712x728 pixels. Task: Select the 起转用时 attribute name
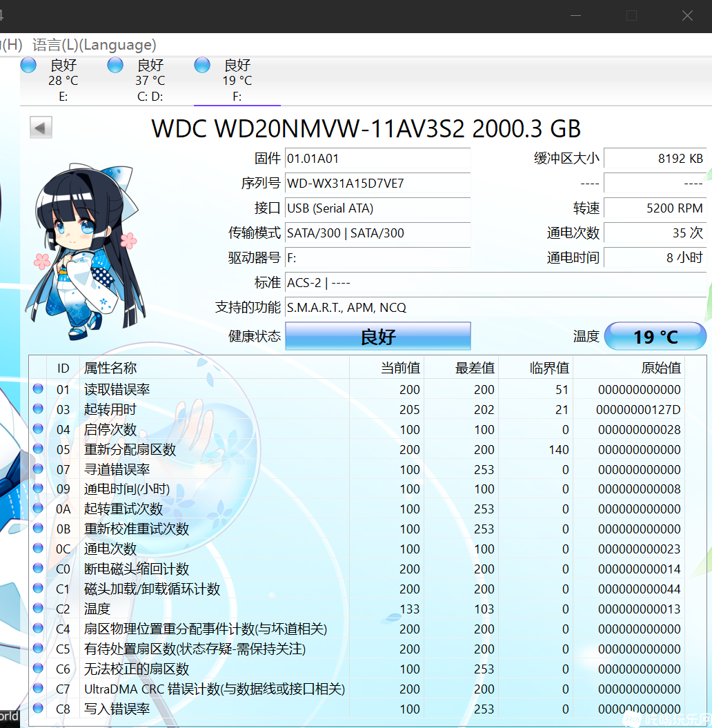click(110, 409)
